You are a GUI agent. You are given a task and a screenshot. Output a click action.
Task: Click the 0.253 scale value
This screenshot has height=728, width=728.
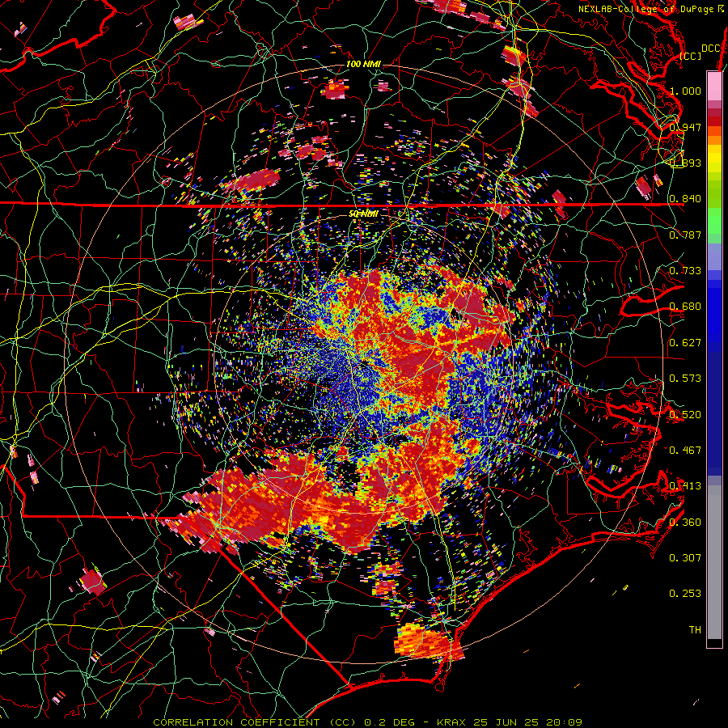(x=685, y=594)
